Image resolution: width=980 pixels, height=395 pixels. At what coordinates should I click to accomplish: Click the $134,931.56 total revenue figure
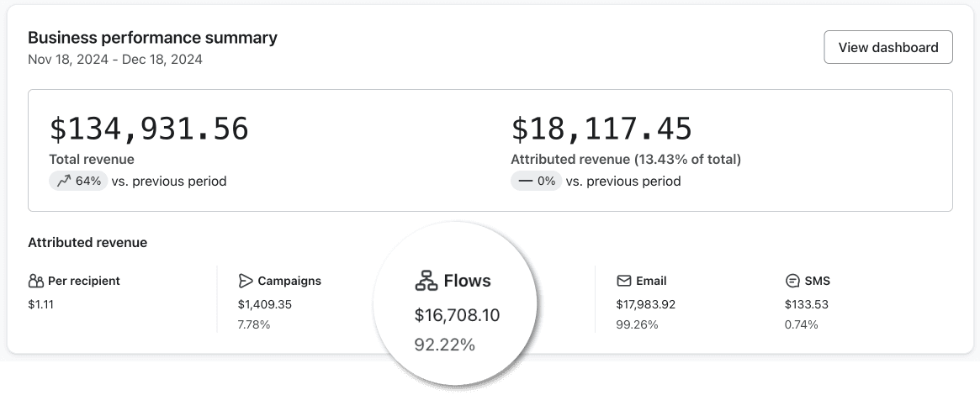point(150,129)
